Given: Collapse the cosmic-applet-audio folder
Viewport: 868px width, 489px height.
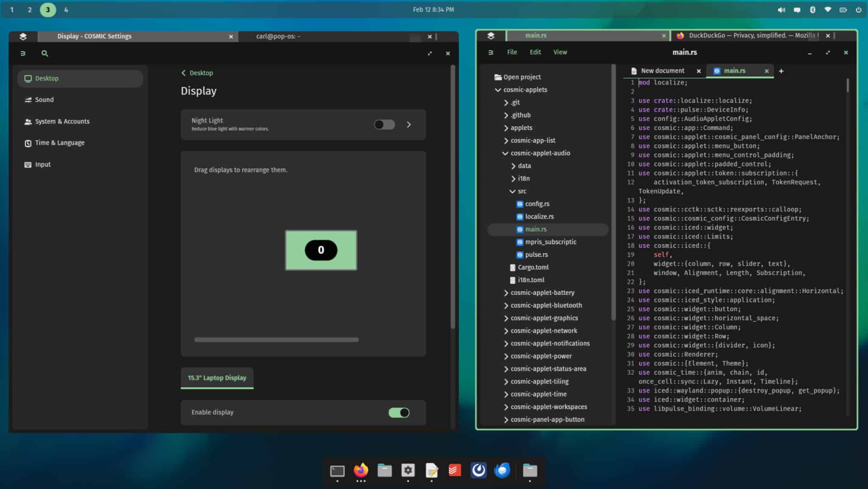Looking at the screenshot, I should (505, 153).
